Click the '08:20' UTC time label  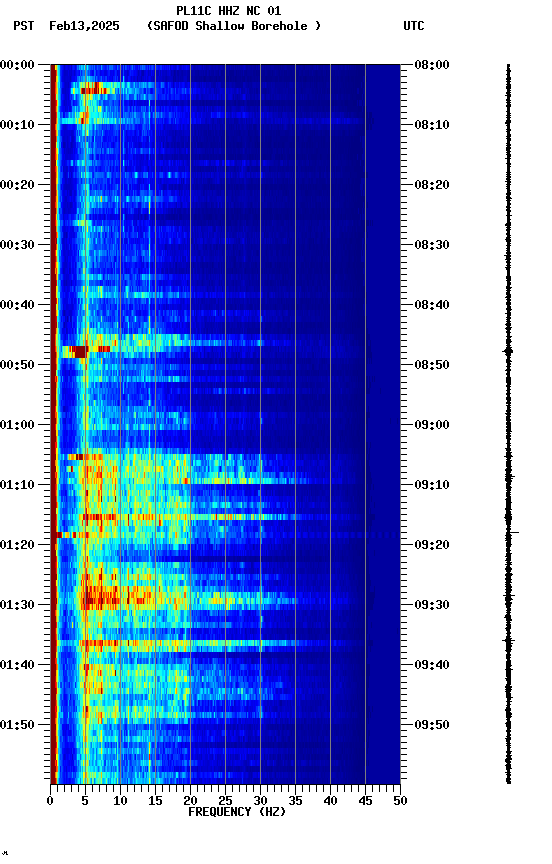click(x=432, y=185)
